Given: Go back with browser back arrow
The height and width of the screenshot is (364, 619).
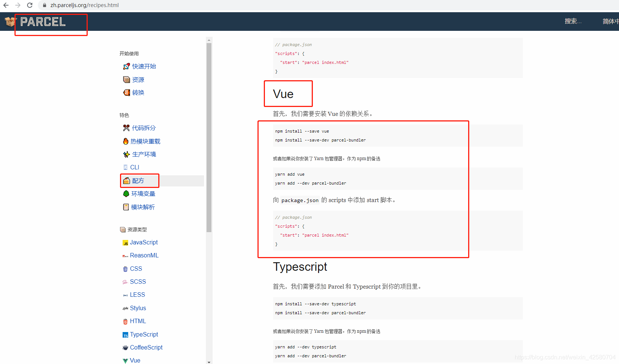Looking at the screenshot, I should [x=6, y=5].
